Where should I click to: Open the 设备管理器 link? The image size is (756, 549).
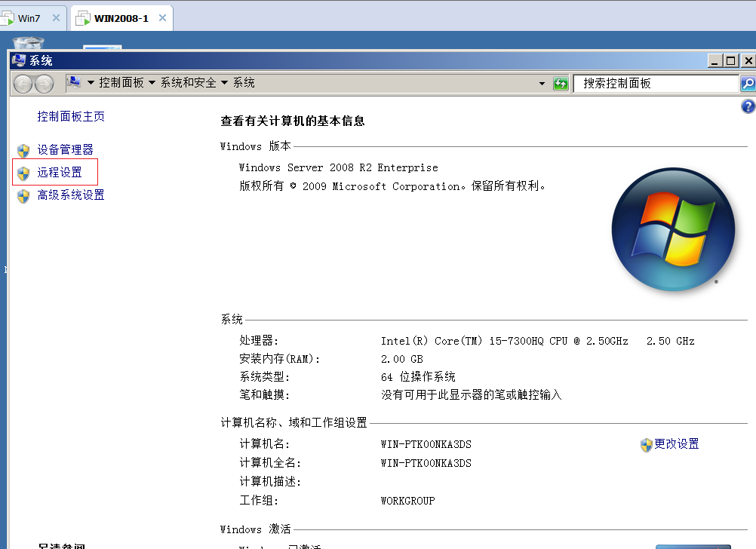(x=65, y=150)
